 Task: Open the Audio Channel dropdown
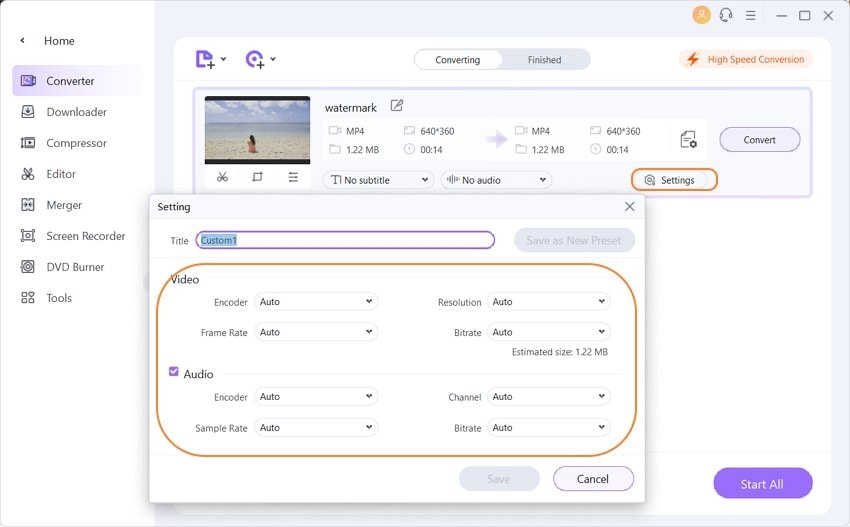click(x=549, y=396)
